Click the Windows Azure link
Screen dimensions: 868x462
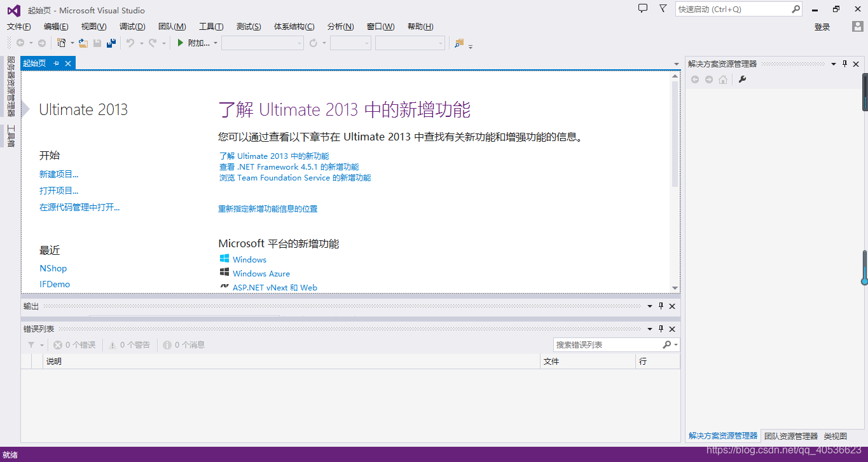(x=261, y=273)
